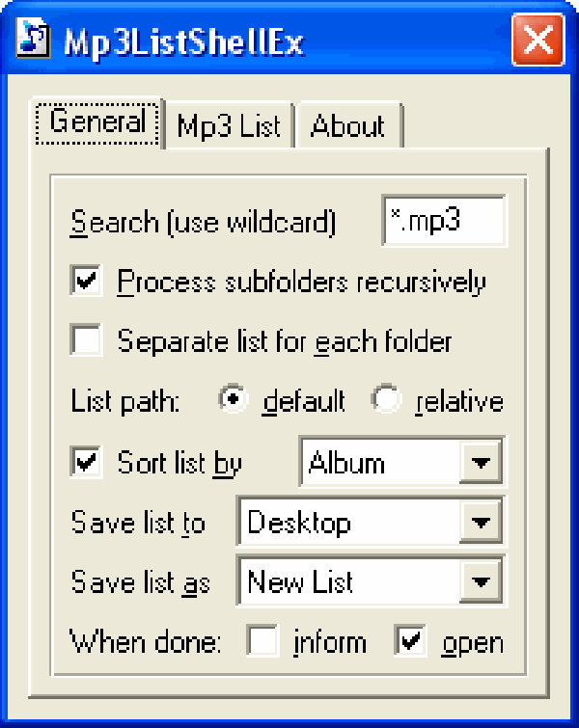This screenshot has height=728, width=579.
Task: Select the General tab
Action: tap(97, 122)
